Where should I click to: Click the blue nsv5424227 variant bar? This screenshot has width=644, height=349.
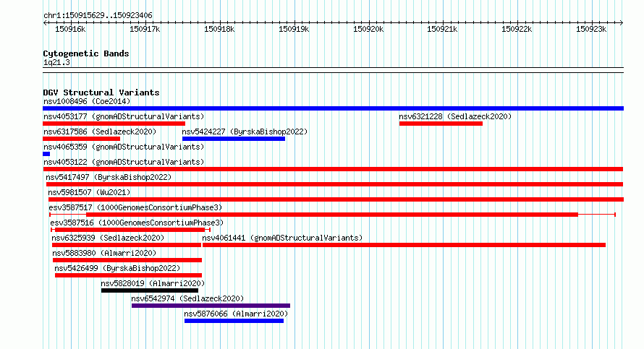pyautogui.click(x=234, y=139)
